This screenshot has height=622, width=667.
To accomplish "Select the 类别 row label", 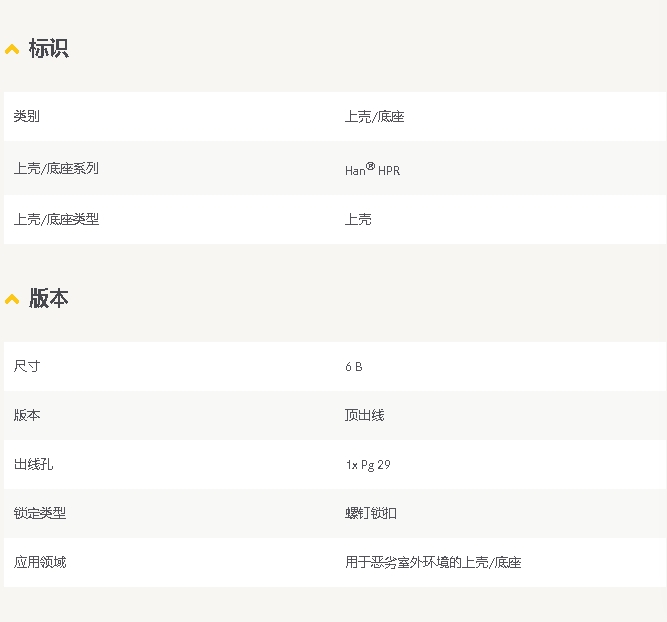I will click(27, 117).
